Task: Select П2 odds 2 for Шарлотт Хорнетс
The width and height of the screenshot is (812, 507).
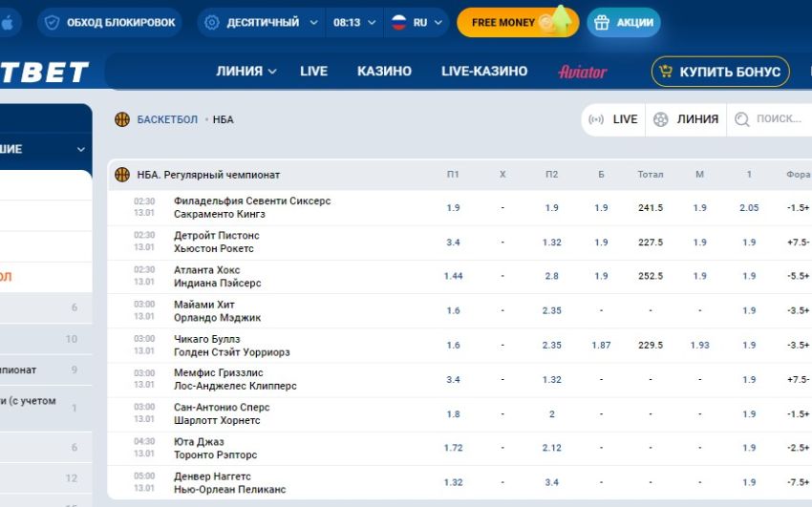Action: pyautogui.click(x=551, y=413)
